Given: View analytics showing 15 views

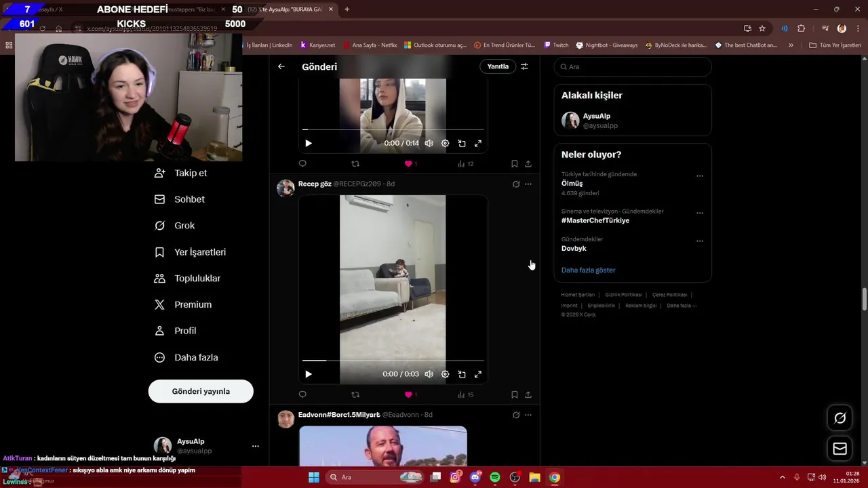Looking at the screenshot, I should 466,394.
